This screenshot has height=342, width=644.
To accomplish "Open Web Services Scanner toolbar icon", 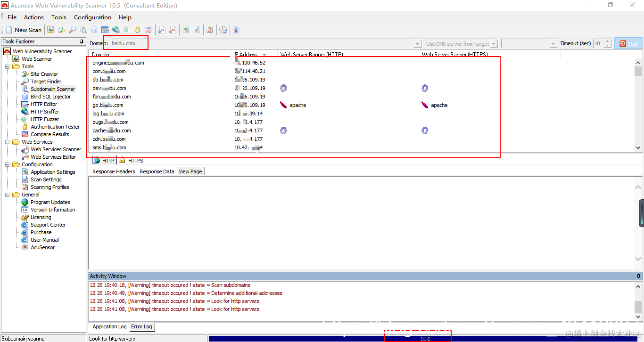I will pyautogui.click(x=162, y=30).
